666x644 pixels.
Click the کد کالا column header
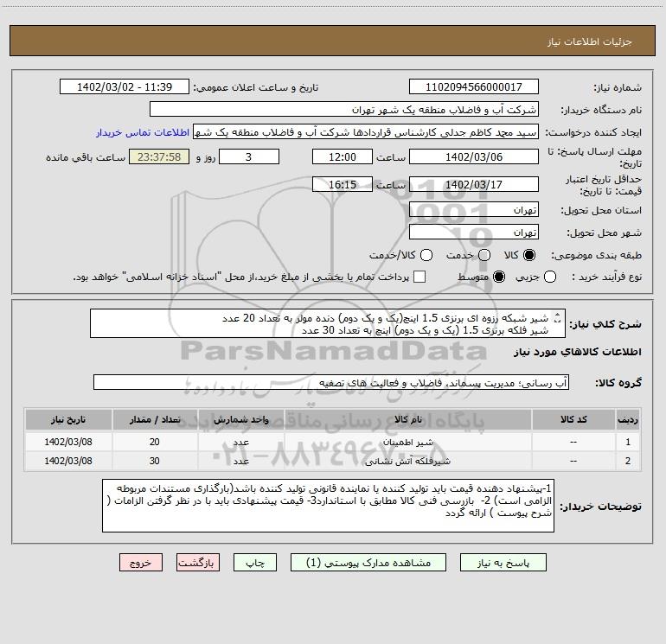pyautogui.click(x=573, y=419)
